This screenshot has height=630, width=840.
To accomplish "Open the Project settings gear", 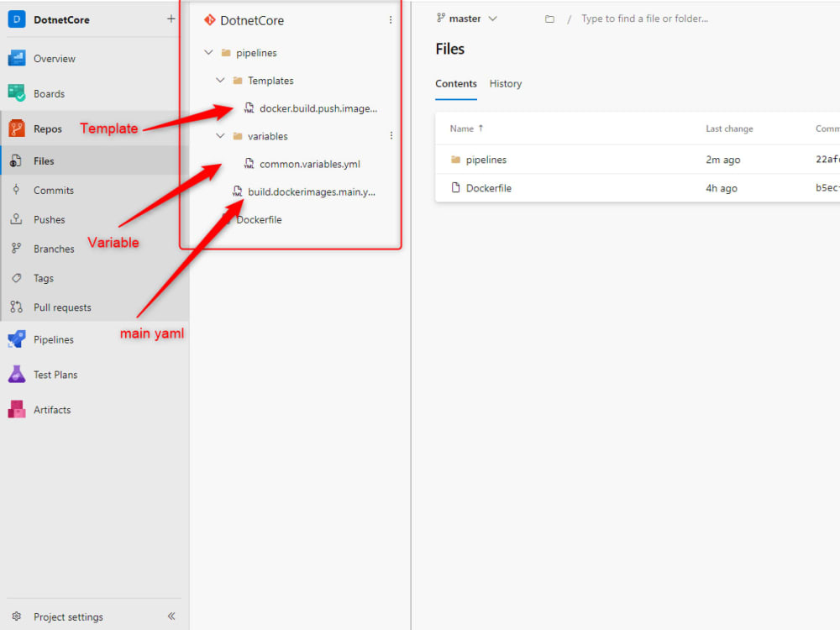I will (x=18, y=616).
